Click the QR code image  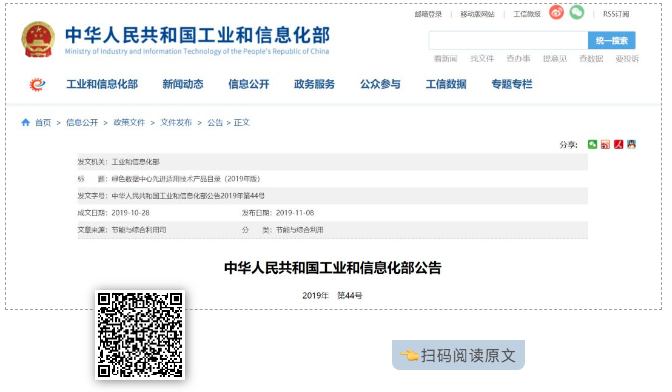tap(140, 335)
